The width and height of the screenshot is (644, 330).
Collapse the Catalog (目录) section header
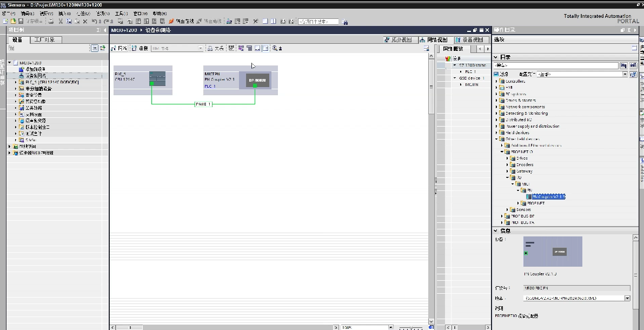[496, 57]
